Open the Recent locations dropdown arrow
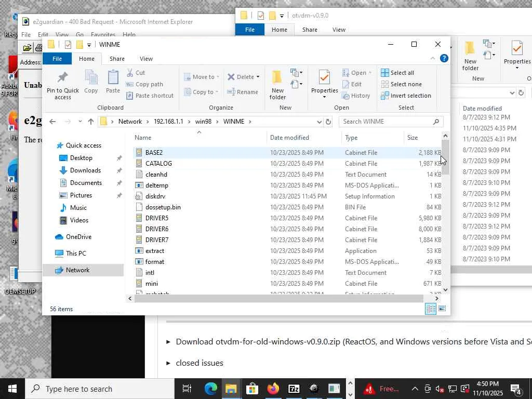 (80, 122)
